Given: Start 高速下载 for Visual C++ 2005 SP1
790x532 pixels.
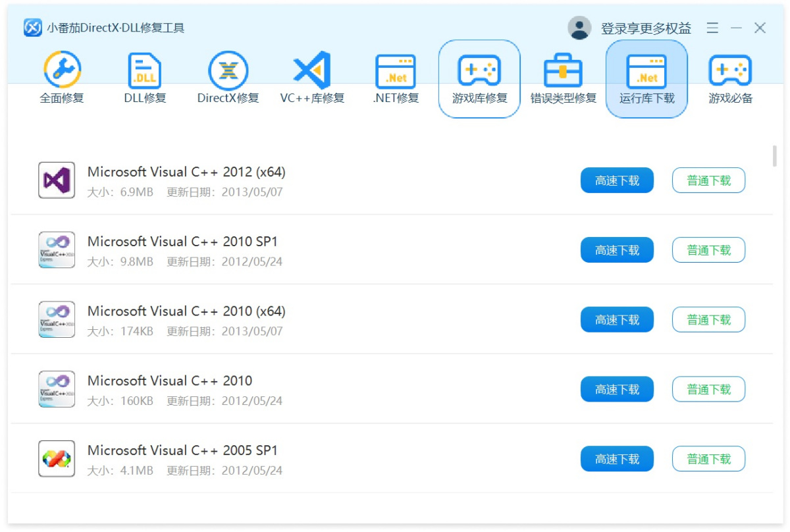Looking at the screenshot, I should click(x=617, y=459).
